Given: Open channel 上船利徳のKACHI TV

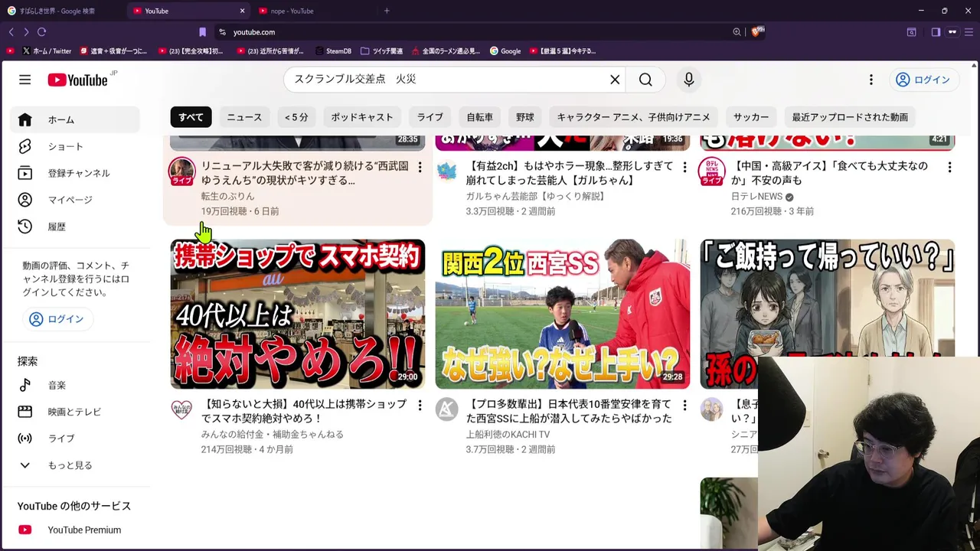Looking at the screenshot, I should click(x=508, y=435).
